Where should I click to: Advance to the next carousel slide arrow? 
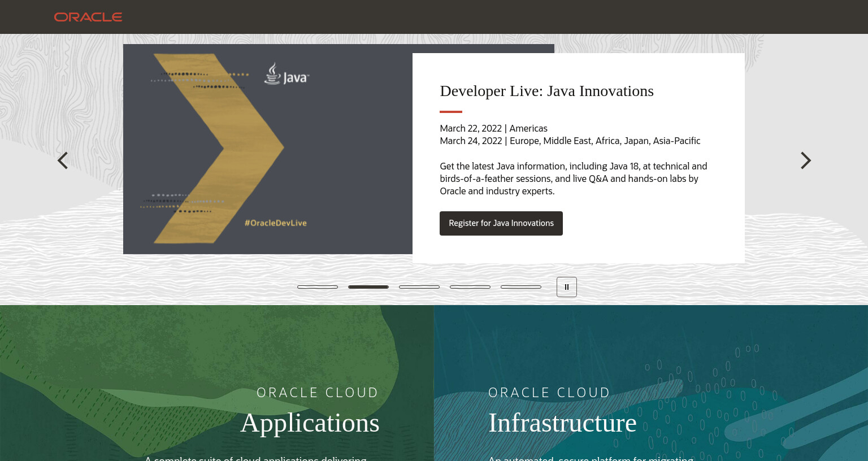tap(806, 160)
